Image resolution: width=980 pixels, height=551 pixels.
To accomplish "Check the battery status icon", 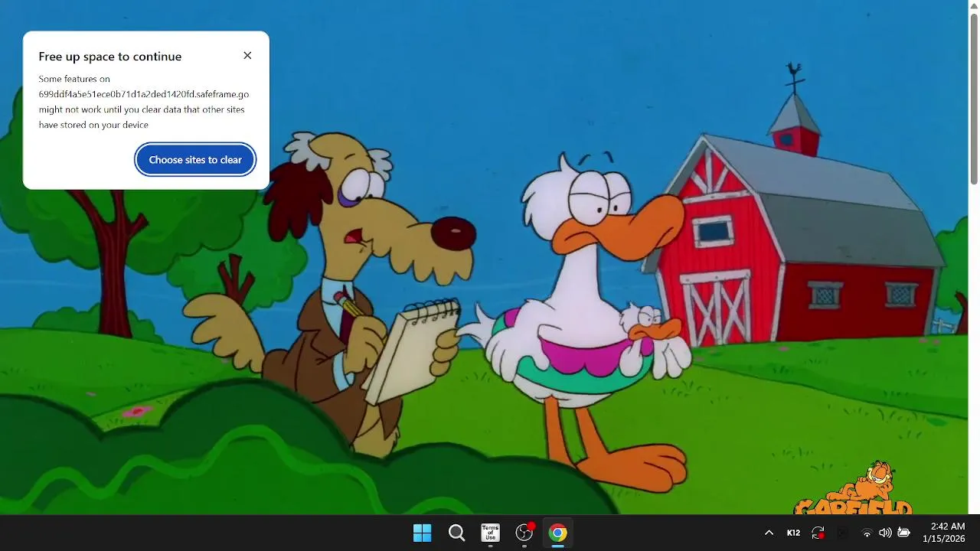I will (903, 533).
